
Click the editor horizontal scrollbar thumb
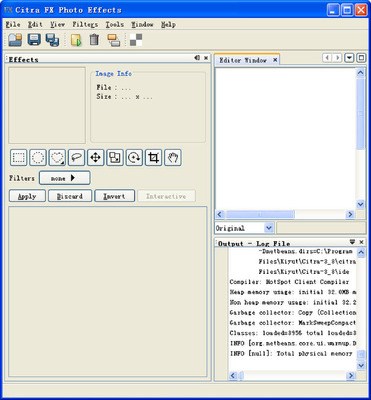tap(260, 214)
